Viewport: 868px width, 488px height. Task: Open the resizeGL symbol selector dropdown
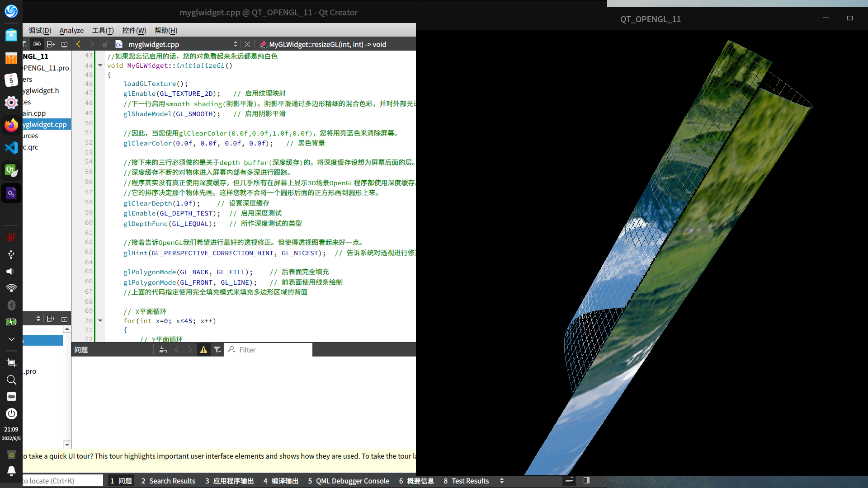coord(327,44)
